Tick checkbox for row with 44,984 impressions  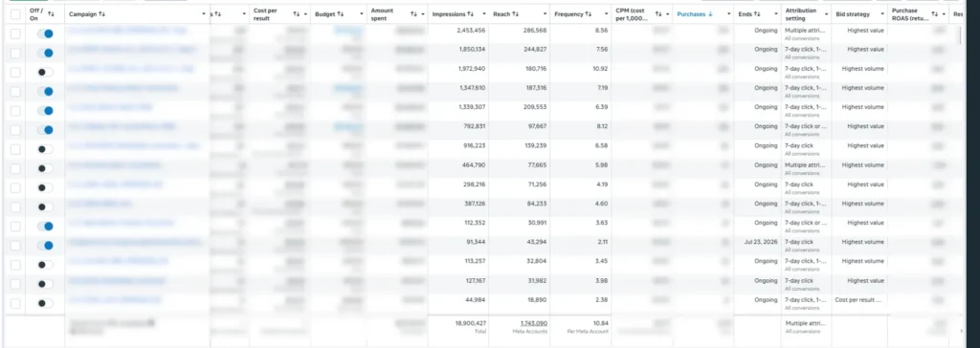coord(15,304)
